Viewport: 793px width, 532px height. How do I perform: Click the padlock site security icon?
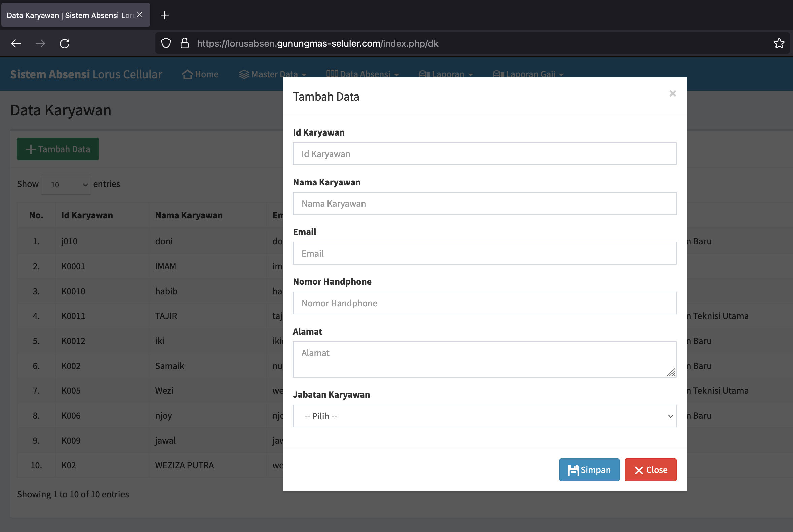[184, 43]
